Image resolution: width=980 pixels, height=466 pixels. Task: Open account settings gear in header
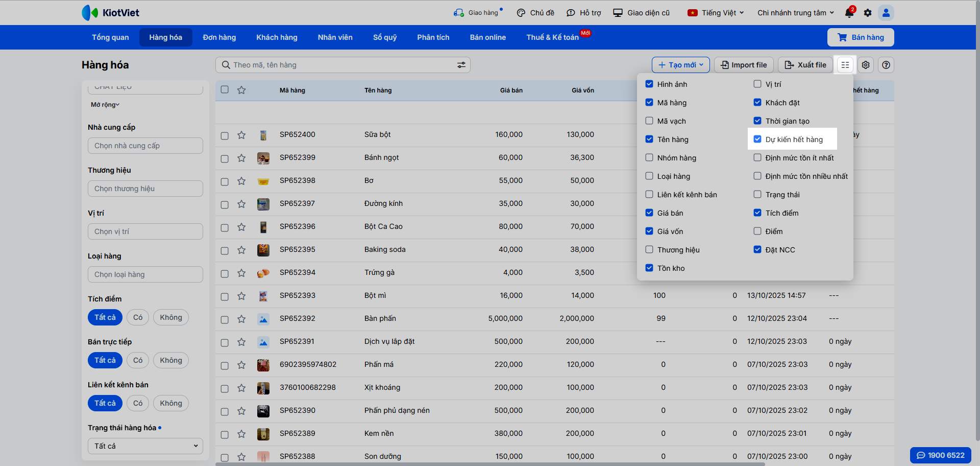click(x=868, y=13)
